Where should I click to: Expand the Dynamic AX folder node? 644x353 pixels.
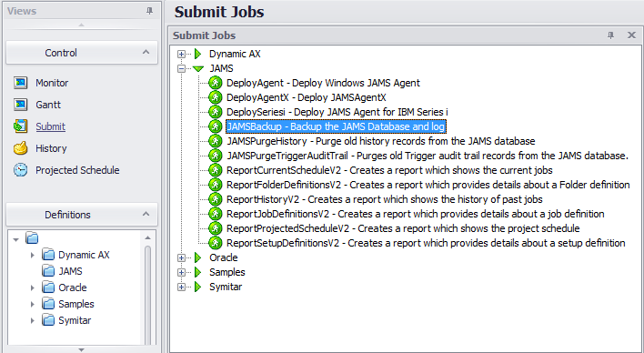181,54
